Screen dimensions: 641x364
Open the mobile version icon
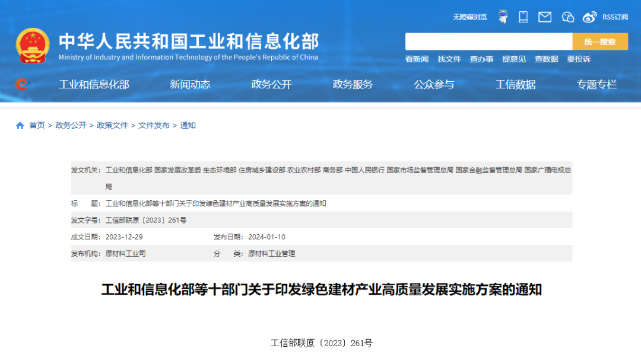[523, 17]
